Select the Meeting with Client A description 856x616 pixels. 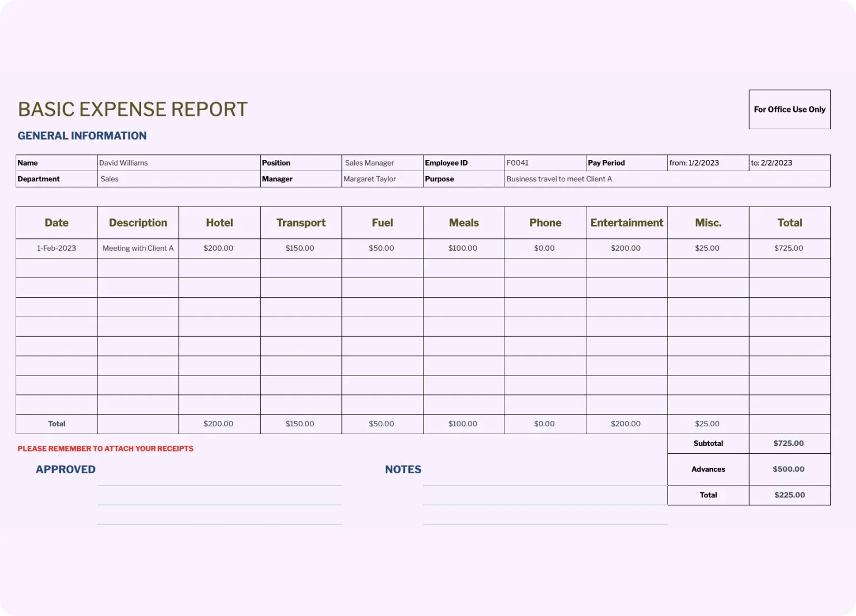138,248
